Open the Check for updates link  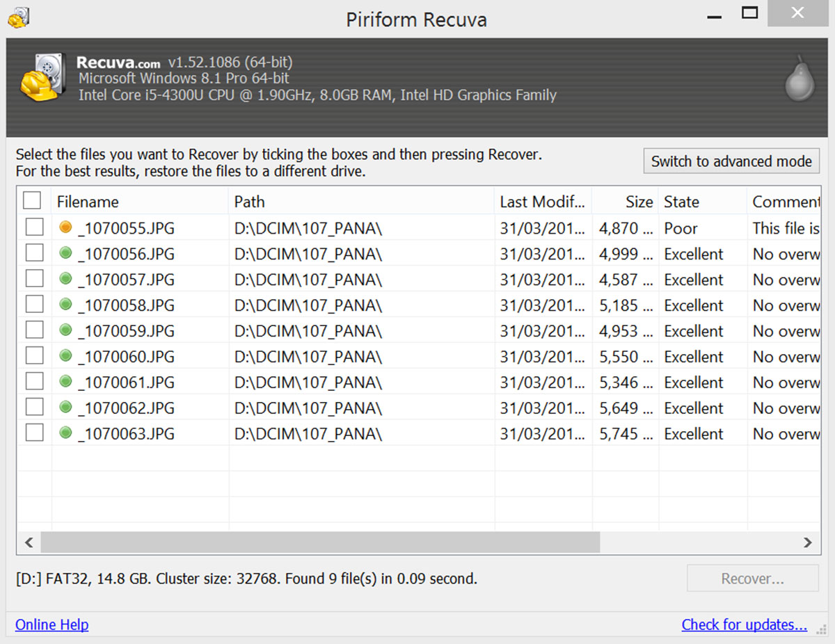[744, 625]
